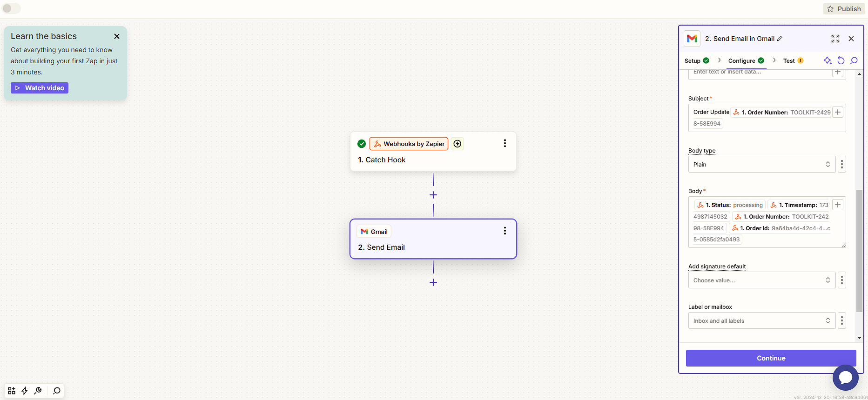Close the Learn the basics card
Viewport: 868px width, 400px height.
(117, 36)
